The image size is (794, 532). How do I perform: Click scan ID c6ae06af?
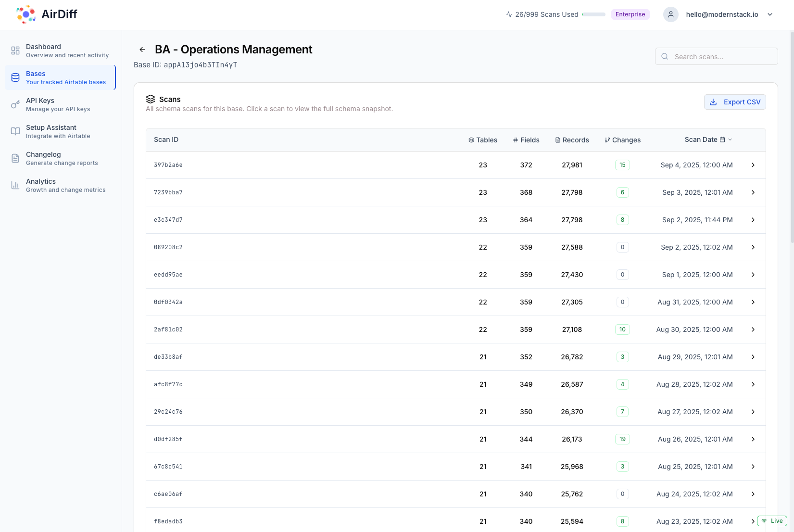[x=168, y=494]
